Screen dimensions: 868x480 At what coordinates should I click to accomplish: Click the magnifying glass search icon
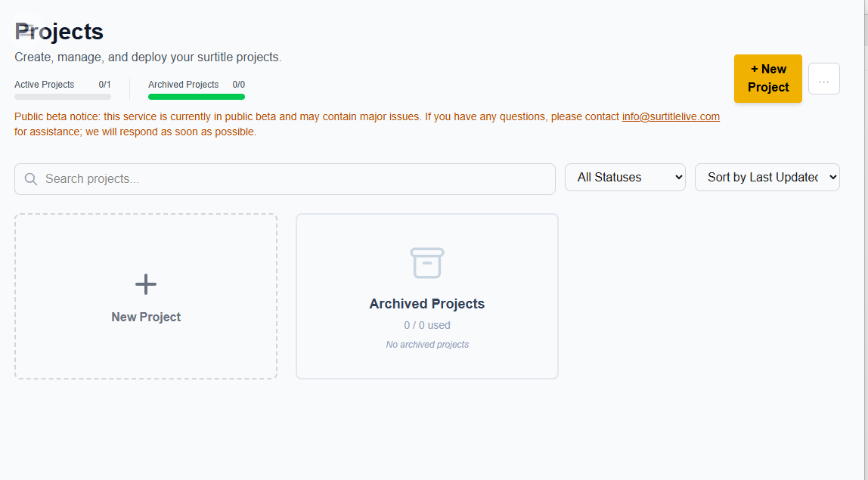(x=30, y=178)
